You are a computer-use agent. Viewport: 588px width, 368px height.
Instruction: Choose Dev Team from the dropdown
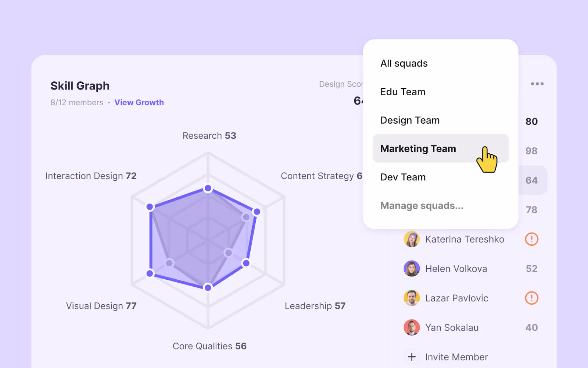(403, 177)
